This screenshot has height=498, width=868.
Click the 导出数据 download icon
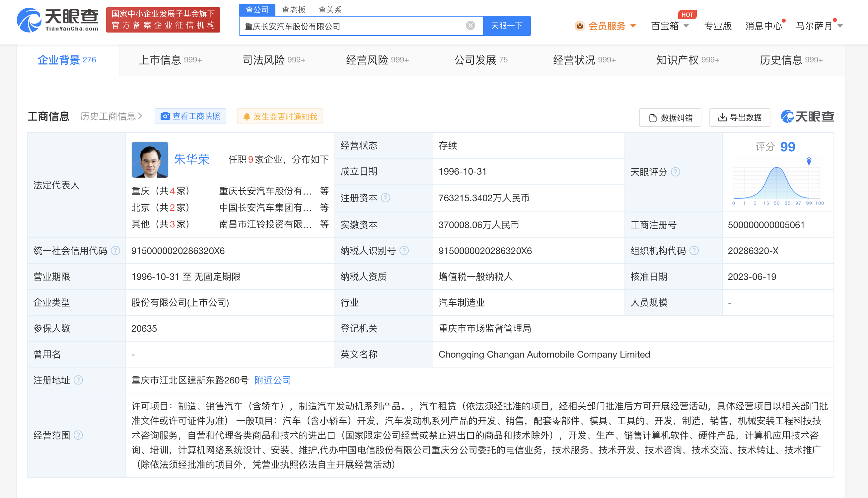[722, 118]
